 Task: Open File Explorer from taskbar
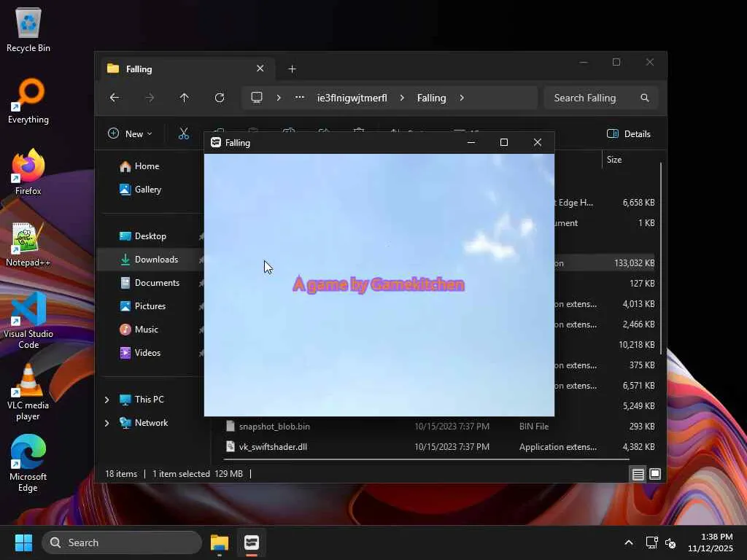220,542
